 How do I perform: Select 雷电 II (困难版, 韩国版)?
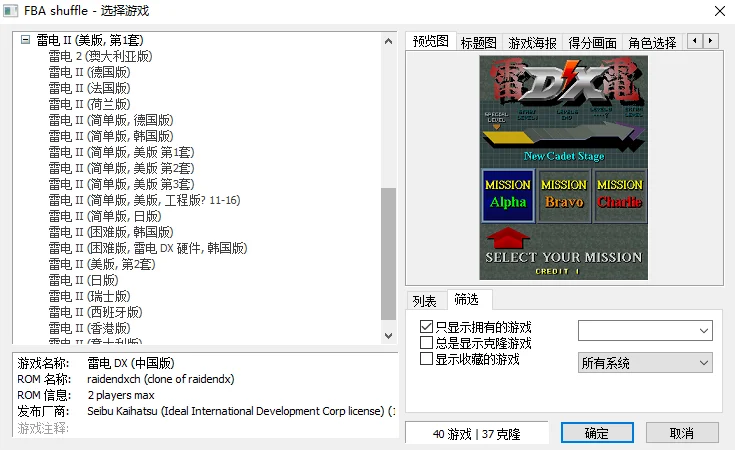point(111,232)
